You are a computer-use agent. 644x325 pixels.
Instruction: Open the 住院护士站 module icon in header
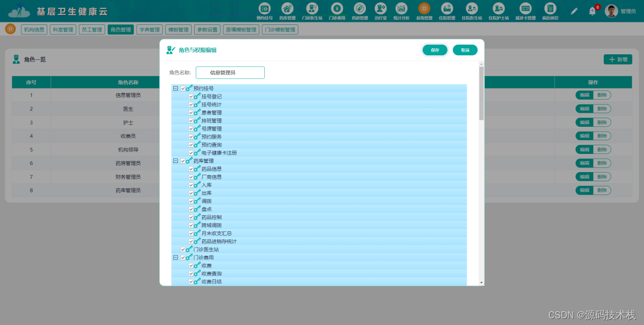pos(499,8)
